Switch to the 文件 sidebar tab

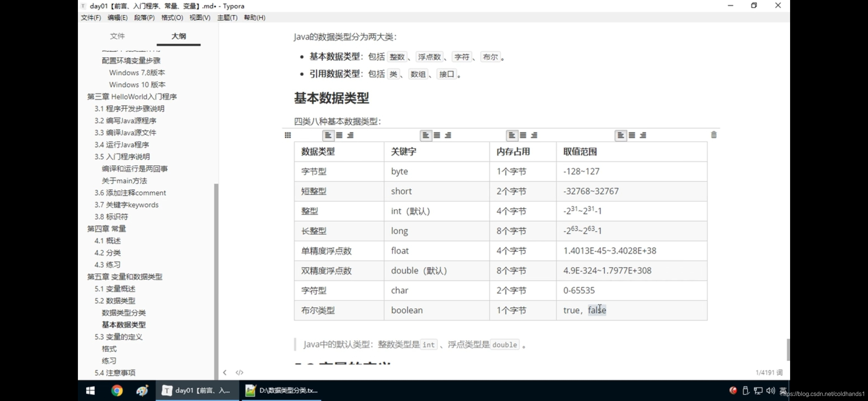[118, 36]
